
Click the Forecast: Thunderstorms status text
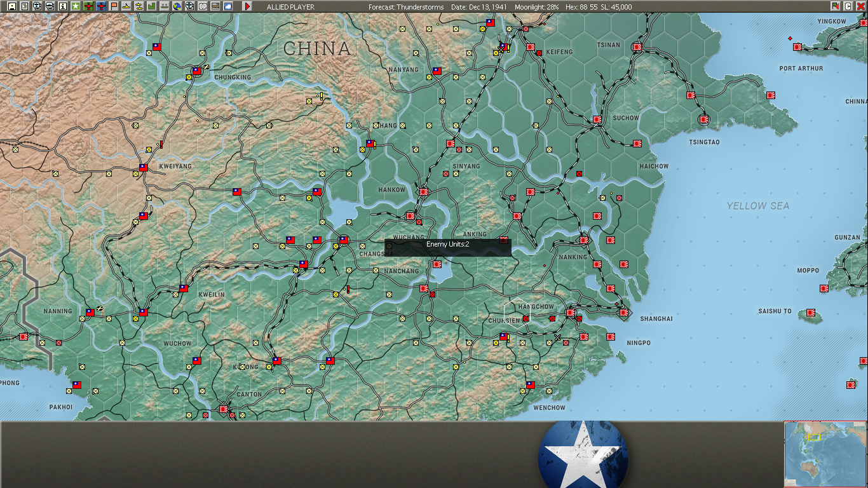407,7
